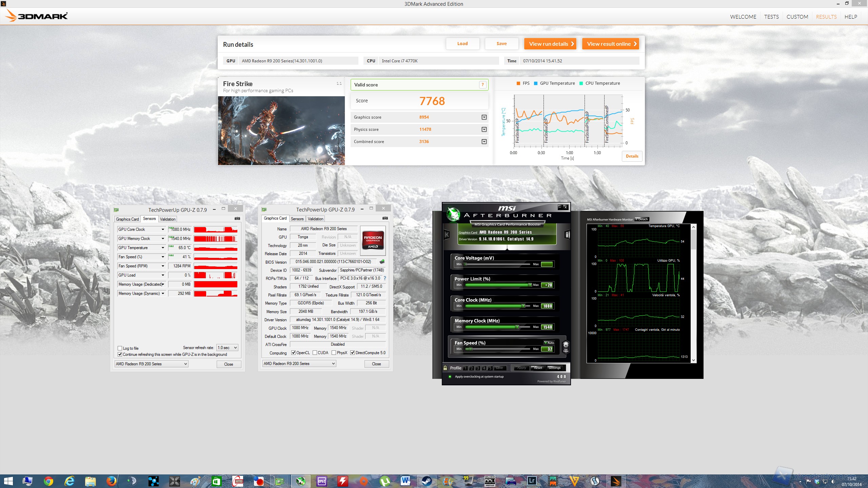Open Steam from the taskbar
868x488 pixels.
pyautogui.click(x=427, y=481)
